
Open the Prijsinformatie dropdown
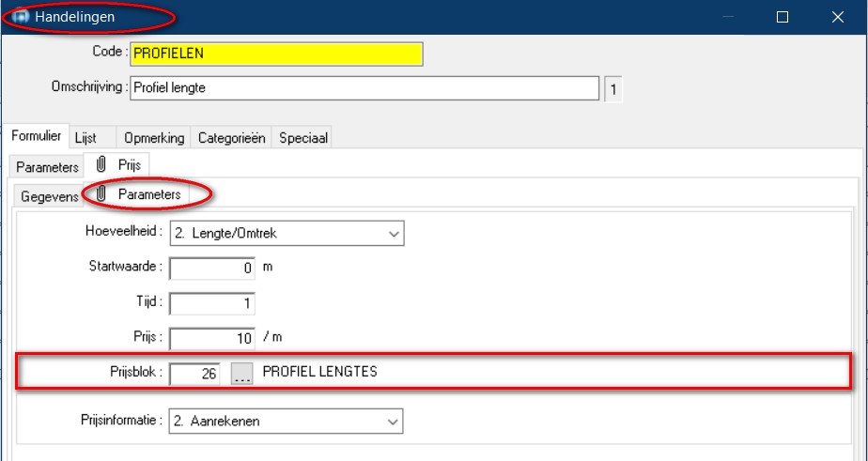tap(286, 422)
